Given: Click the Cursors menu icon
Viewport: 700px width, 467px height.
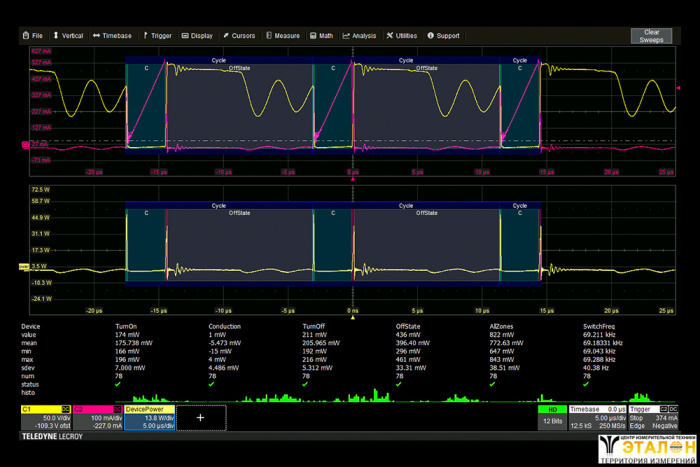Looking at the screenshot, I should tap(225, 36).
